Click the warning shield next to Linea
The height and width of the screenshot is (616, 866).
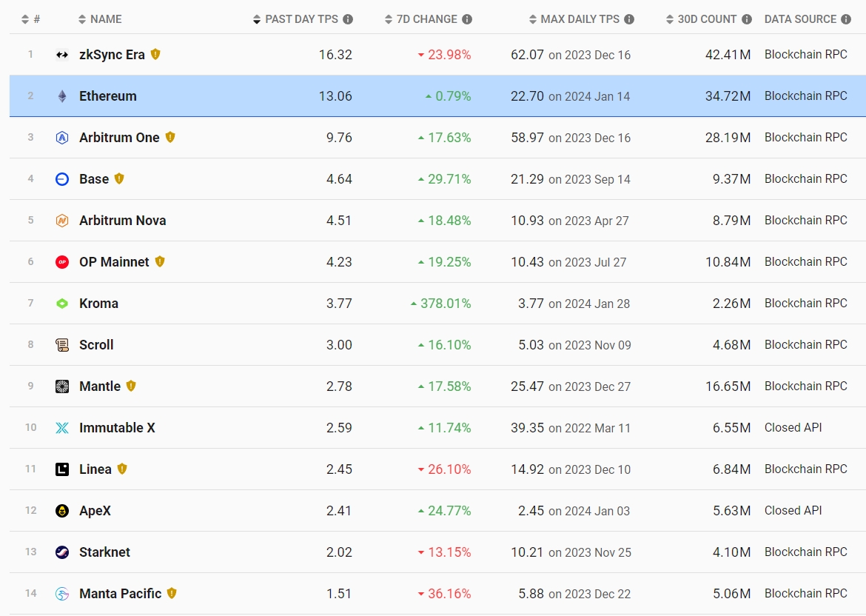coord(122,469)
